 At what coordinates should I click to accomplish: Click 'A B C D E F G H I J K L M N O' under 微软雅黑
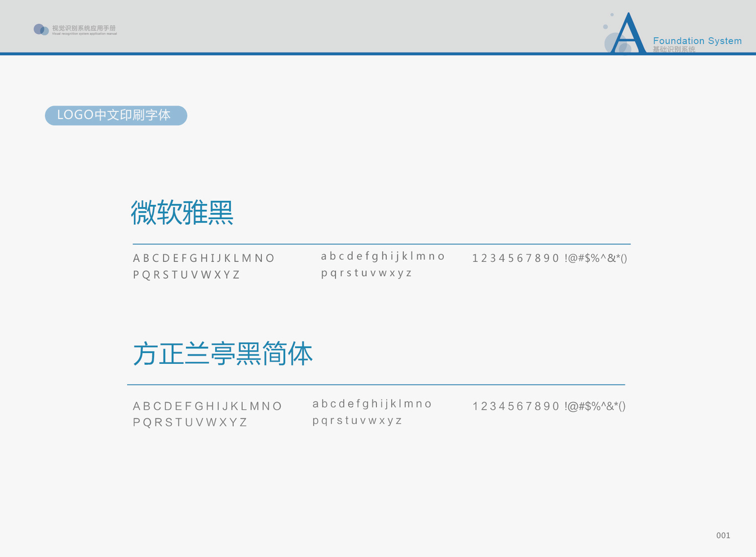tap(204, 258)
